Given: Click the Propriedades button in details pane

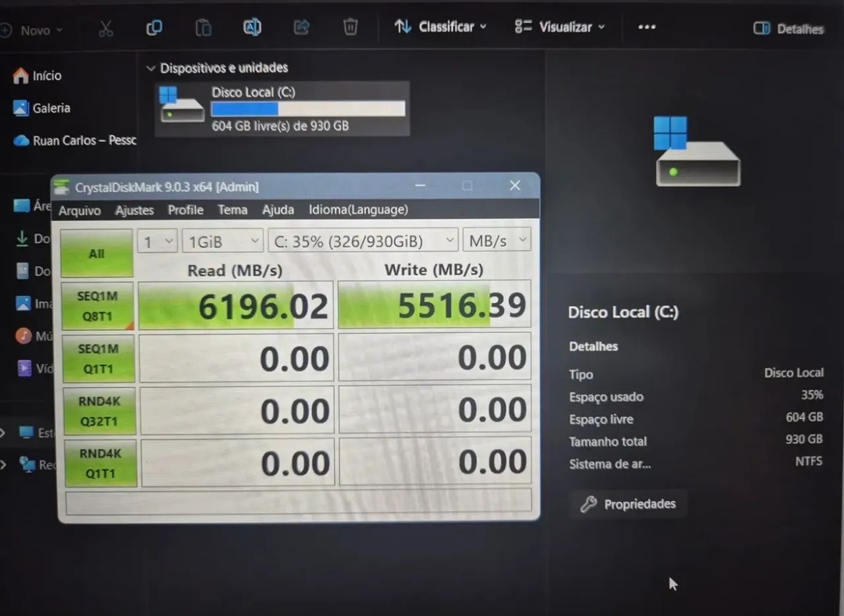Looking at the screenshot, I should [628, 505].
